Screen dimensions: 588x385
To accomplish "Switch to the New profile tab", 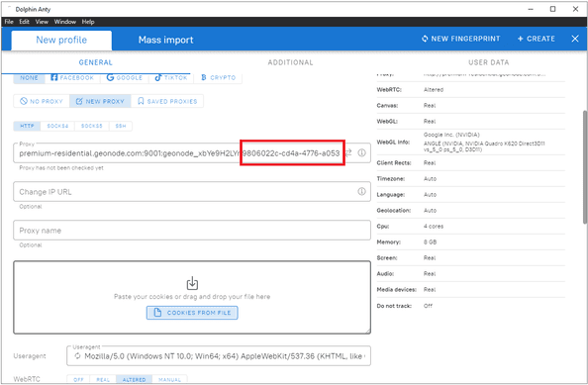I will (x=61, y=41).
